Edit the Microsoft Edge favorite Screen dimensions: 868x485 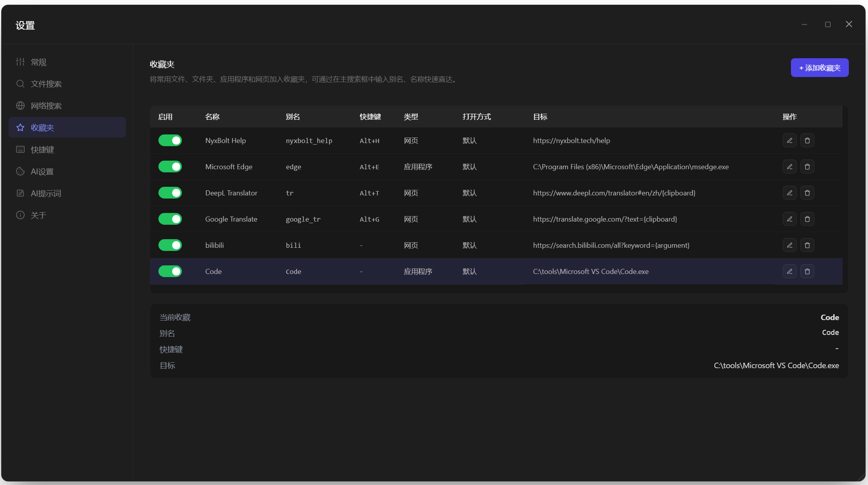tap(789, 166)
